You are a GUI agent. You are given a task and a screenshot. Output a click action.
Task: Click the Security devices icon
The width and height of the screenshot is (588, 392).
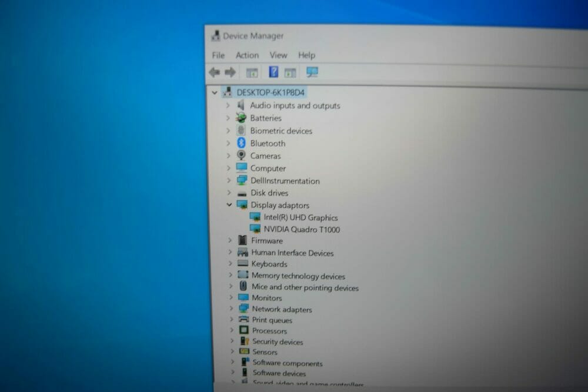coord(245,341)
